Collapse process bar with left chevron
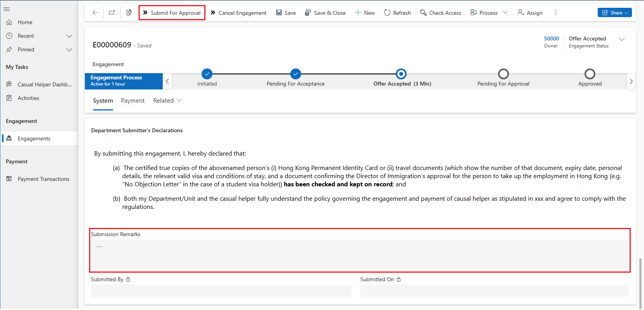 [168, 81]
